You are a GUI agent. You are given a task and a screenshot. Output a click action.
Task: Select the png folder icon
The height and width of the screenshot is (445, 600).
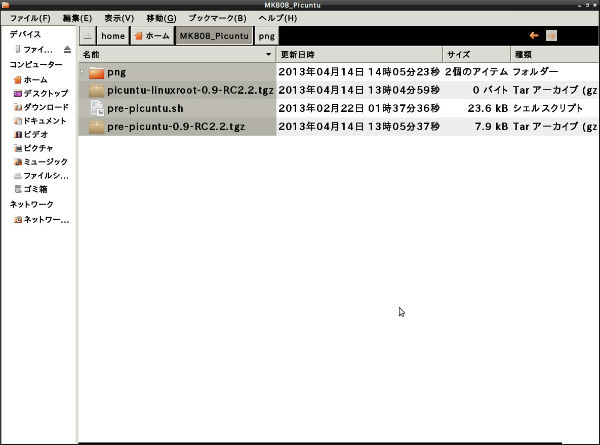point(96,72)
